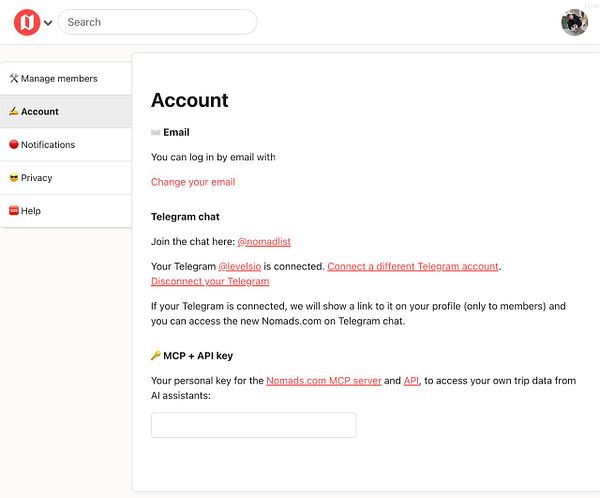Select the Account sidebar tab
600x498 pixels.
pos(66,111)
